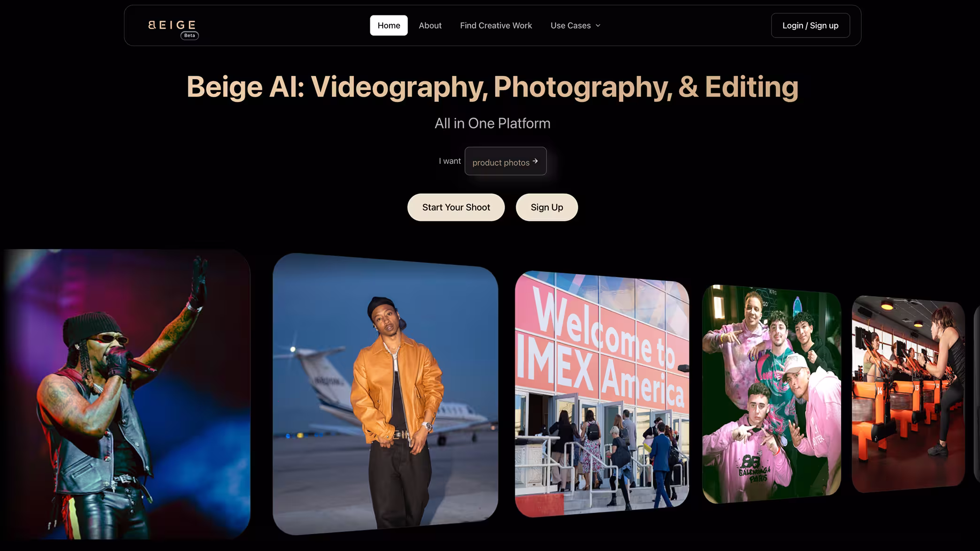Open man in orange jacket photo
This screenshot has width=980, height=551.
385,394
